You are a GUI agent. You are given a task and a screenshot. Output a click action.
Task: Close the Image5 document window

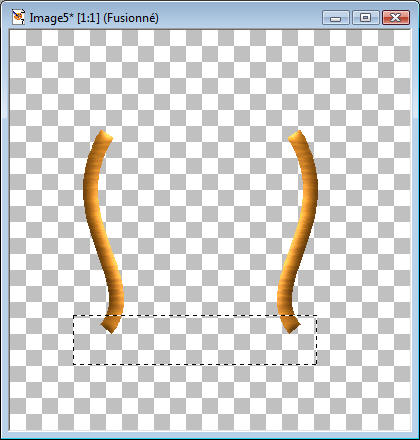tap(396, 18)
